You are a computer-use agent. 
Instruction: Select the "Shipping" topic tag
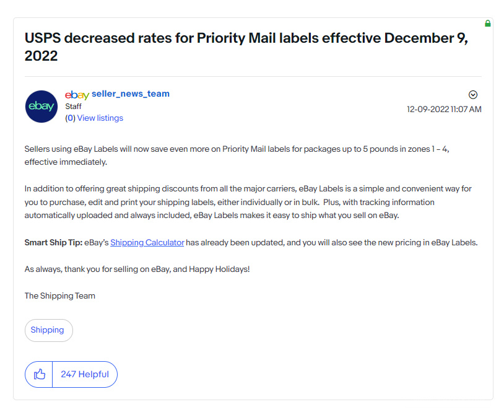click(48, 330)
